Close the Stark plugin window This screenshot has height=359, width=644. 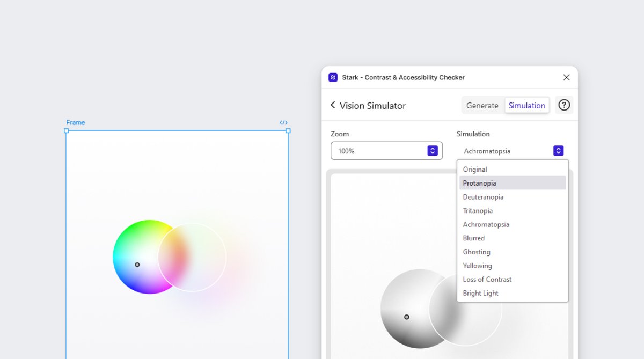point(566,77)
